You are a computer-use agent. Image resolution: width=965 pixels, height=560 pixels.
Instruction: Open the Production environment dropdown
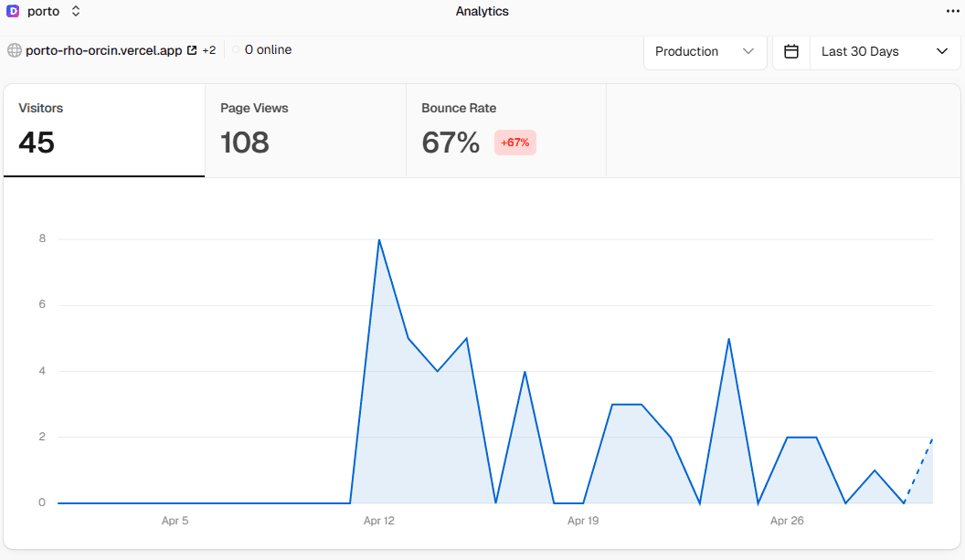tap(705, 52)
